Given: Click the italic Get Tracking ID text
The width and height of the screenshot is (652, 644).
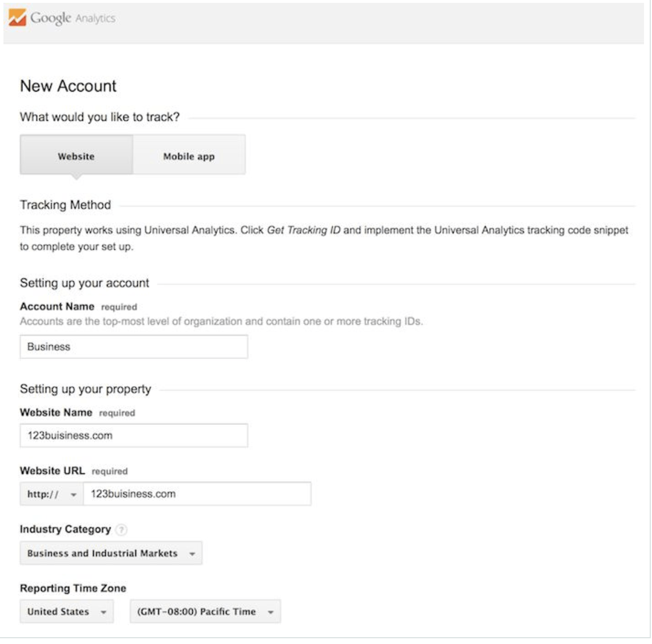Looking at the screenshot, I should [x=304, y=230].
